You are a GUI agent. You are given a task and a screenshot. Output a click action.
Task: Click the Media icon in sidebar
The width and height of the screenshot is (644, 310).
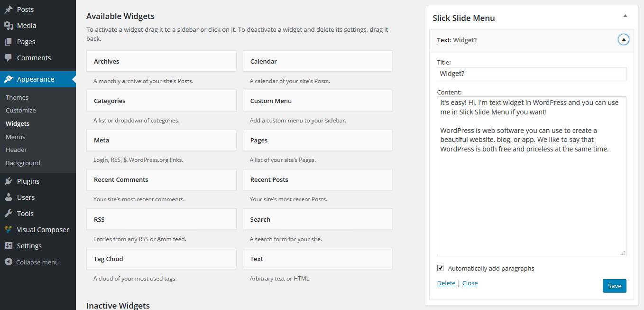pos(9,26)
